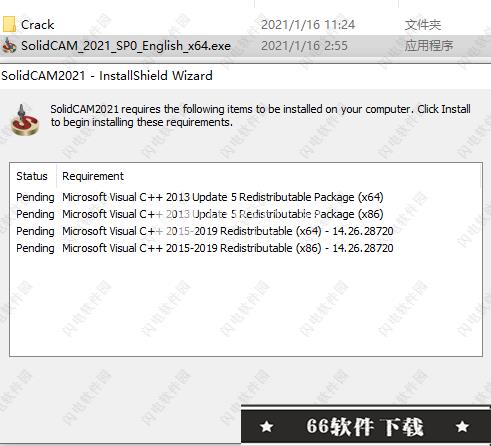Click the Status column header

(32, 176)
